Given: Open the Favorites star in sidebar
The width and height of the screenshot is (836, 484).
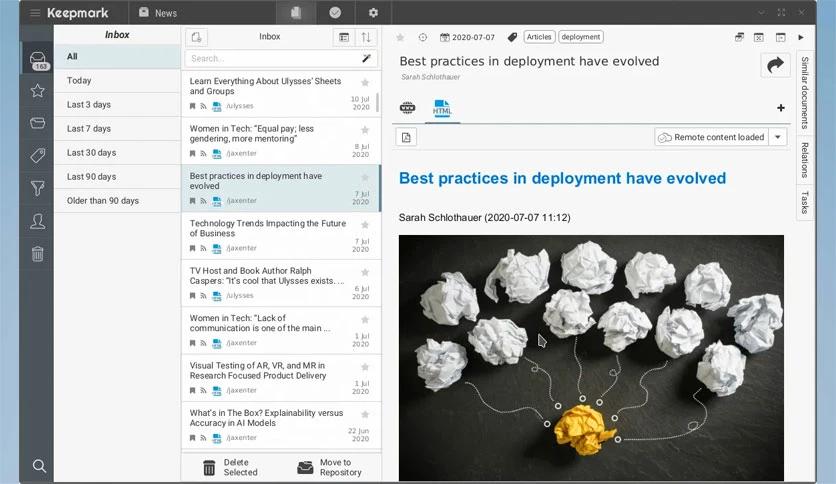Looking at the screenshot, I should pos(37,91).
